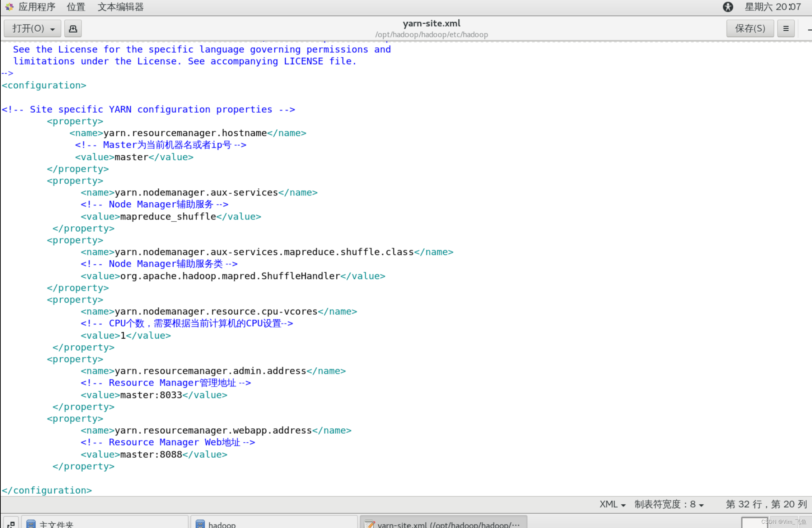Open the 文本编辑器 app menu
Image resolution: width=812 pixels, height=528 pixels.
[x=120, y=7]
